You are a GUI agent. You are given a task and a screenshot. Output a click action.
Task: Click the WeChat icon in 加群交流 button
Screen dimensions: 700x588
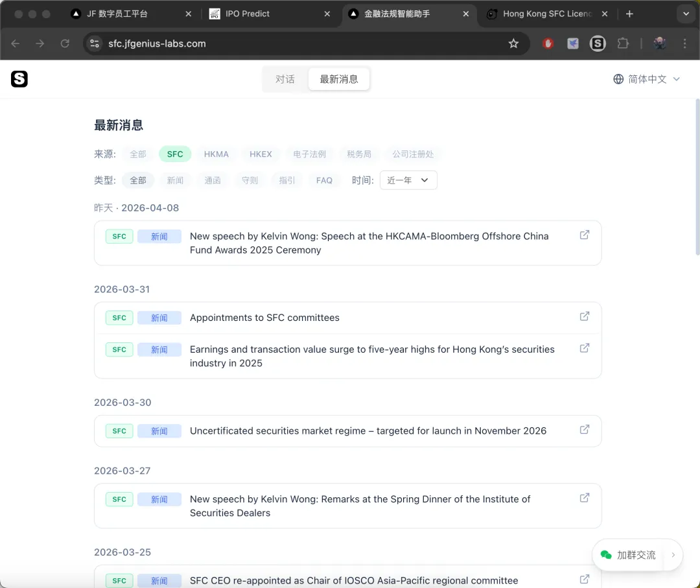pyautogui.click(x=606, y=555)
